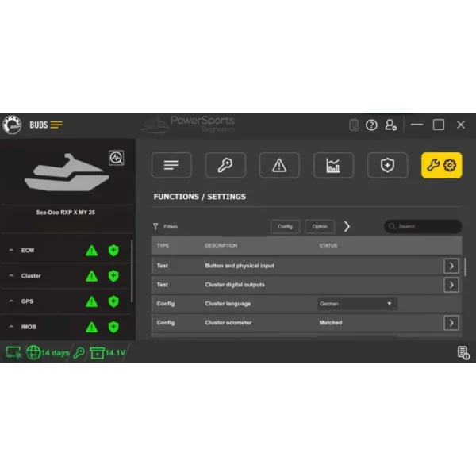This screenshot has width=476, height=476.
Task: Click the vehicle scan icon above jet ski
Action: click(117, 158)
